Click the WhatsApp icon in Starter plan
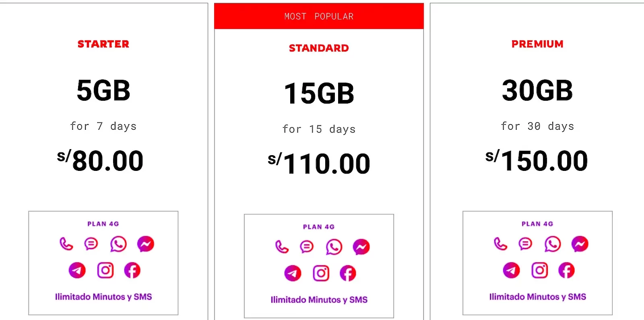Viewport: 644px width, 320px height. coord(118,244)
